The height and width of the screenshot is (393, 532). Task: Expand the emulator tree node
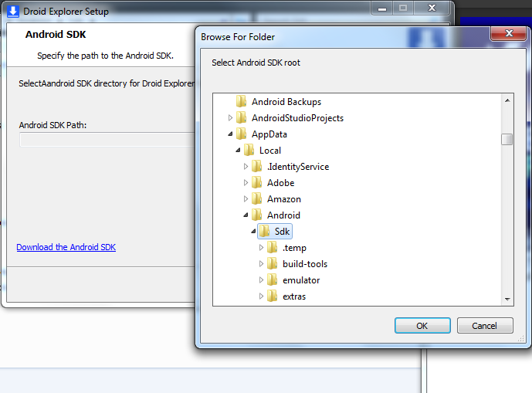tap(261, 280)
